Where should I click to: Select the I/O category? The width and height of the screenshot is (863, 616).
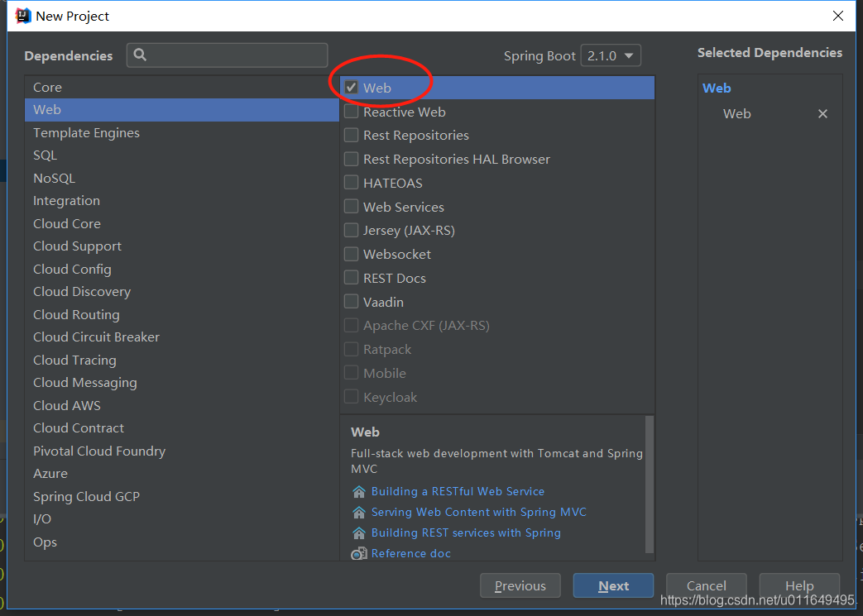[x=182, y=519]
